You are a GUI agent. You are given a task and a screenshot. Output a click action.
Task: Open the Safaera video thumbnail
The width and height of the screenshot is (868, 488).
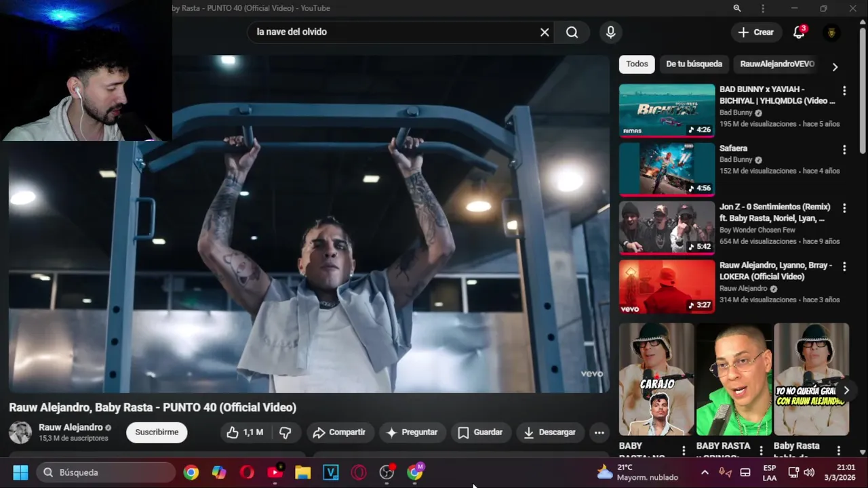tap(667, 169)
